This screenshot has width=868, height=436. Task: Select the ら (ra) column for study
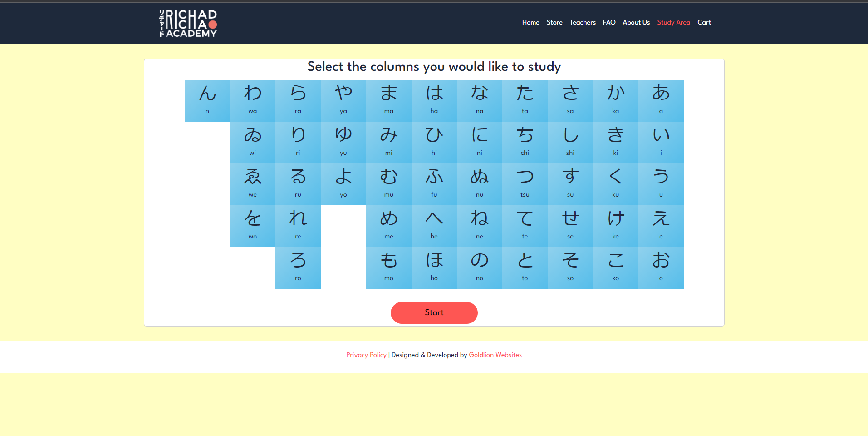[298, 100]
